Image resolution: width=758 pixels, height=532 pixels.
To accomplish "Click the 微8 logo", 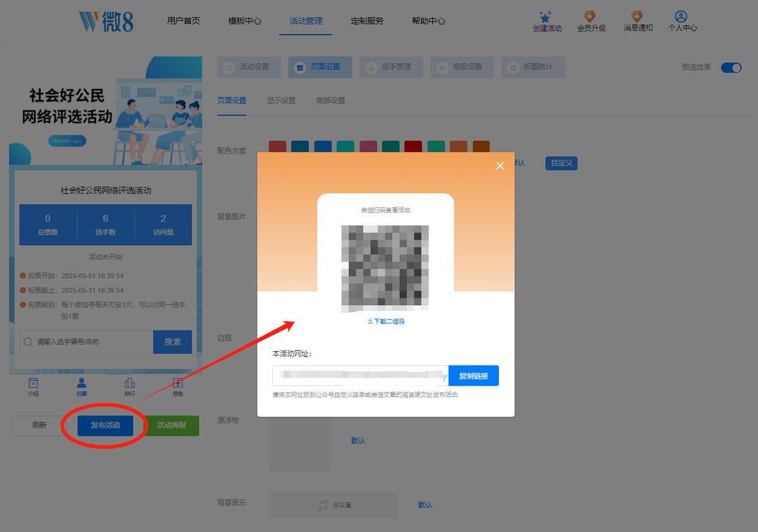I will click(x=106, y=21).
